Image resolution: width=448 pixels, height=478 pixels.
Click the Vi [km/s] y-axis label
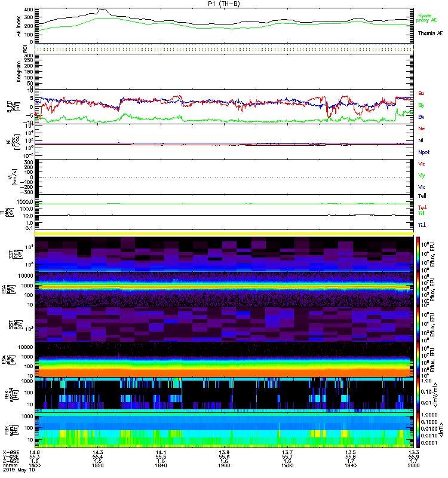tap(14, 177)
